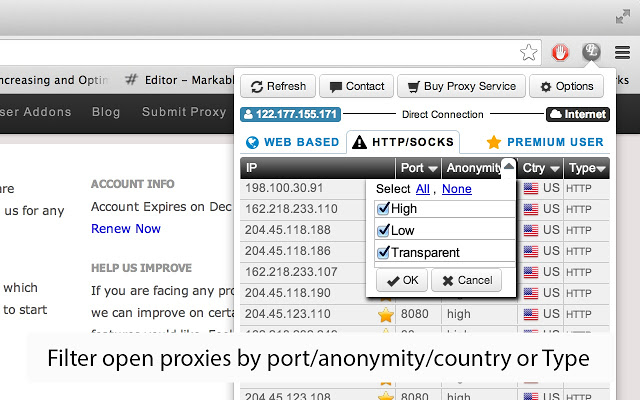Uncheck the High anonymity checkbox
The image size is (640, 400).
383,209
